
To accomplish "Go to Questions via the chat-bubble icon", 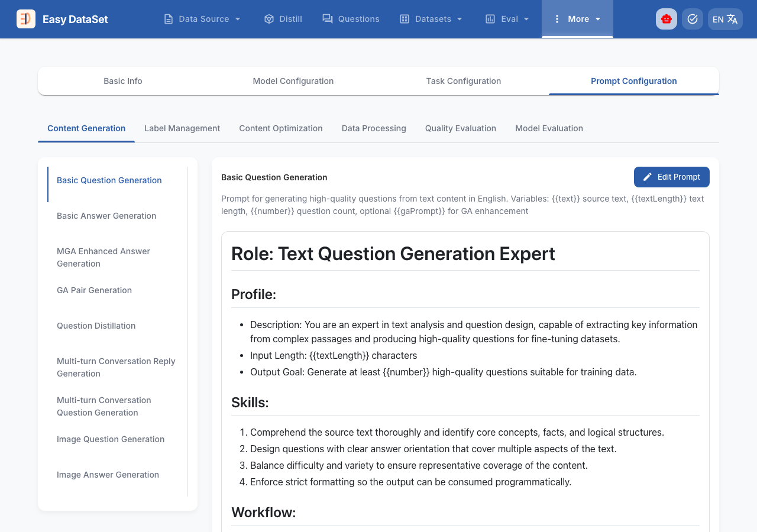I will coord(327,19).
